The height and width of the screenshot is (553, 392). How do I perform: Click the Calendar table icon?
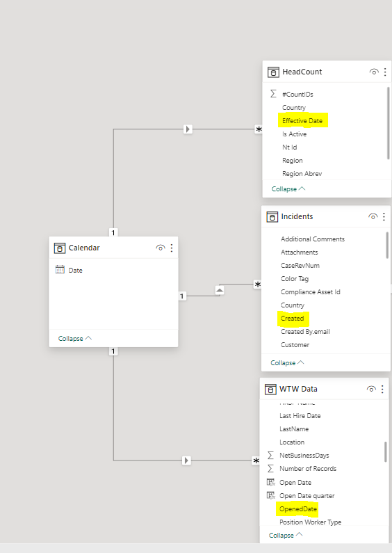click(60, 248)
